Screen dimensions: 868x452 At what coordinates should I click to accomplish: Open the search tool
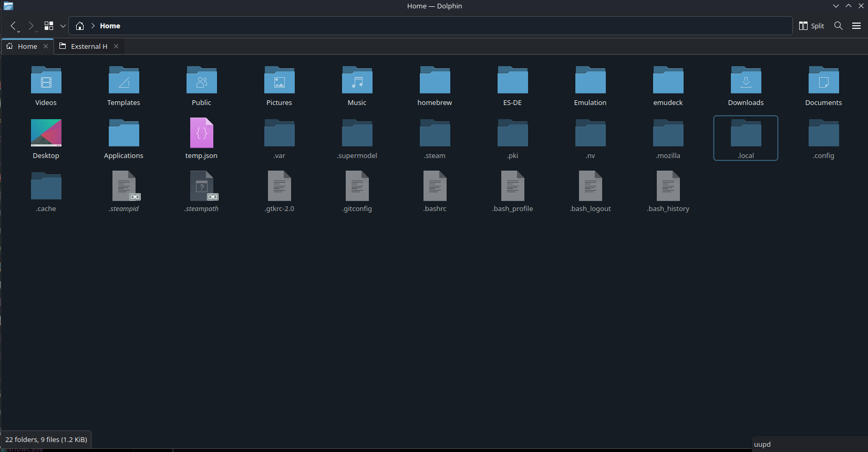839,26
